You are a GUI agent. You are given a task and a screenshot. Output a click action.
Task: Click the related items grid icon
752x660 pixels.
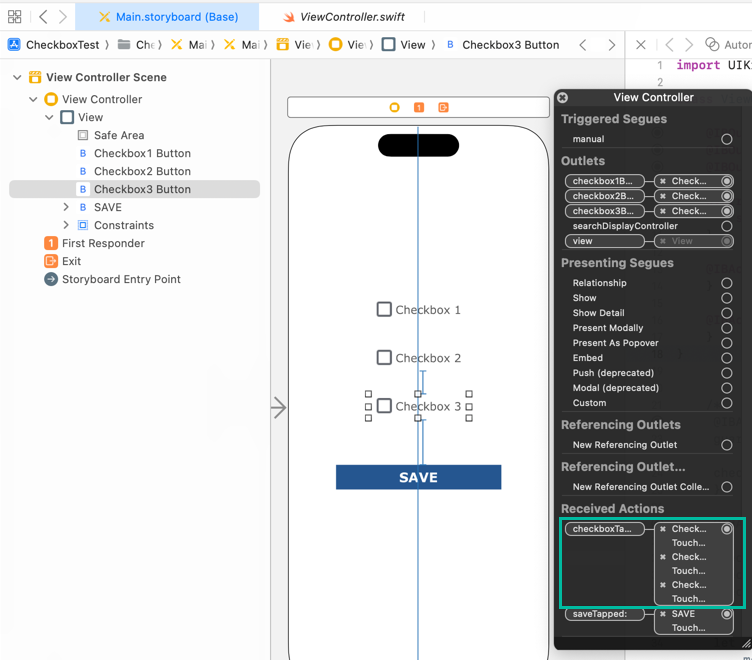pos(14,17)
